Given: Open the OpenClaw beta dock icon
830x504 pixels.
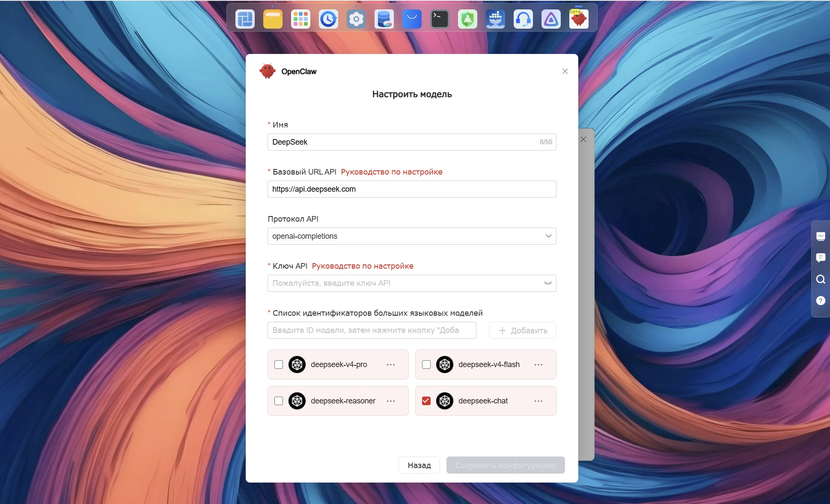Looking at the screenshot, I should click(579, 19).
